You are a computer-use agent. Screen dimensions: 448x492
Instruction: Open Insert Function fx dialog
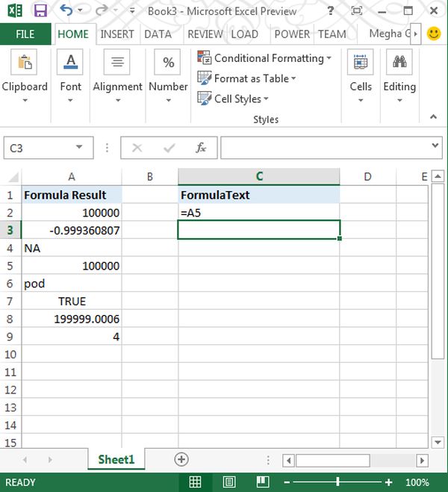click(x=201, y=148)
